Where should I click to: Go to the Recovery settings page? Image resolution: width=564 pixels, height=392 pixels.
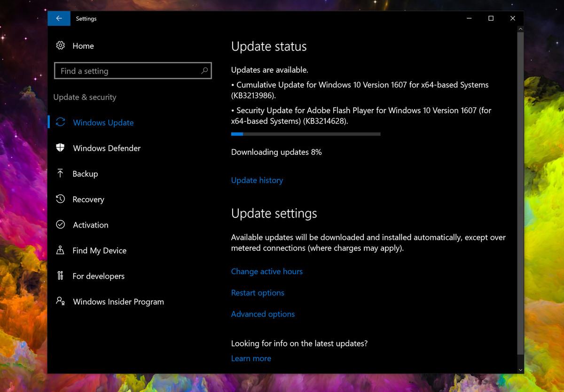point(88,200)
